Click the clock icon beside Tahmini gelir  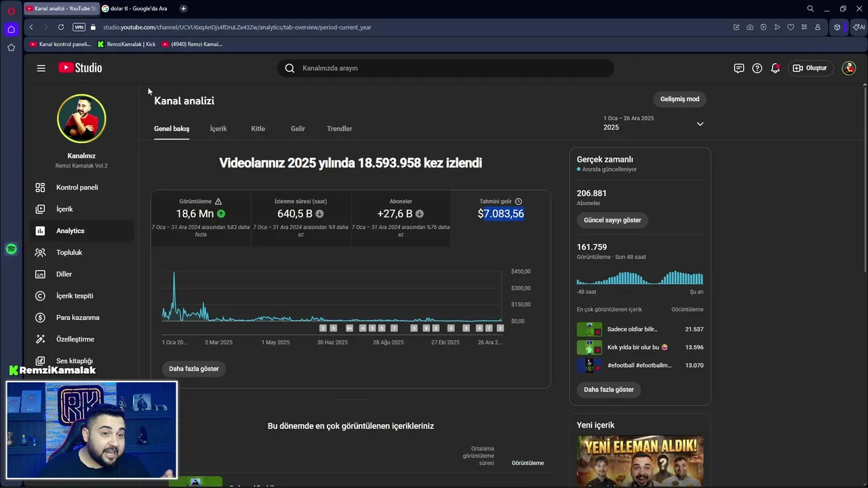519,201
